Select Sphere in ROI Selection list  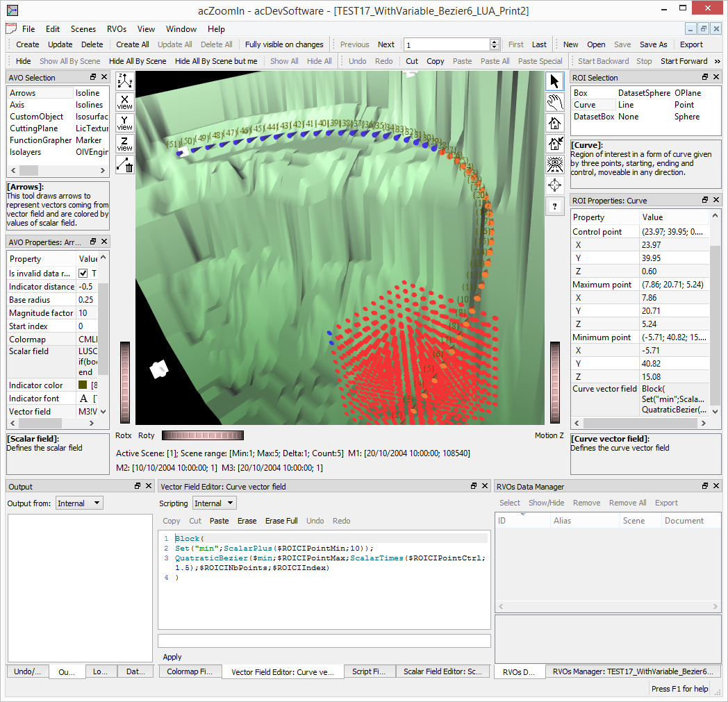(x=686, y=117)
